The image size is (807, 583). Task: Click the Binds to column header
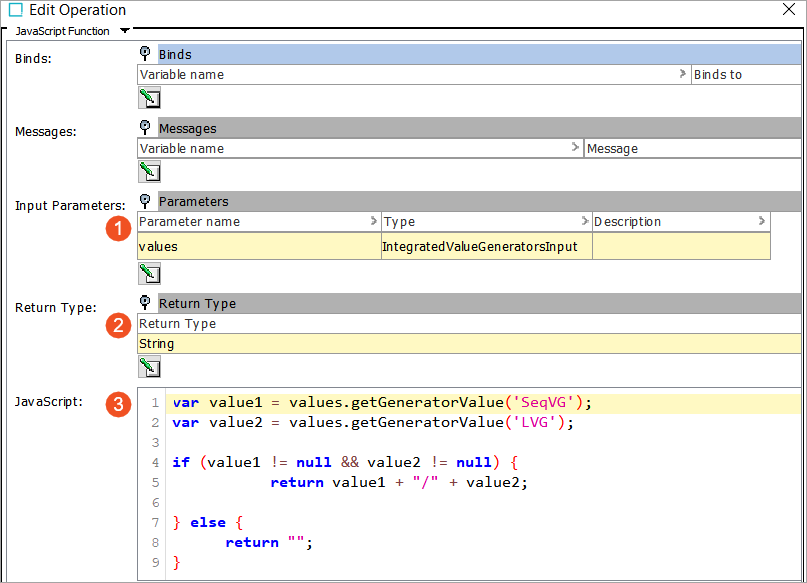click(744, 75)
